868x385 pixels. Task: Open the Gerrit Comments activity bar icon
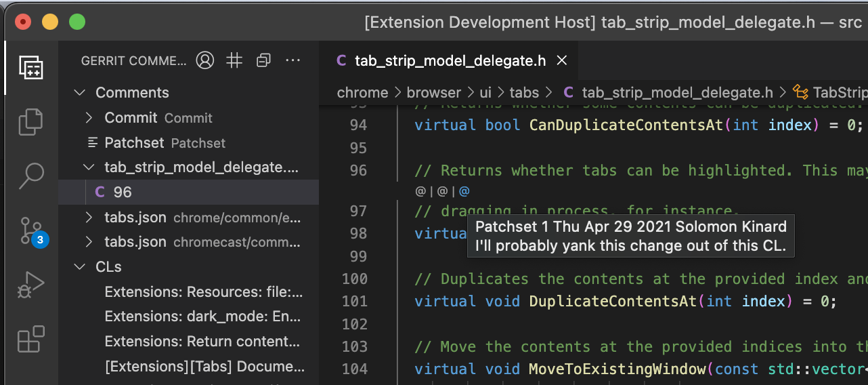click(x=30, y=67)
